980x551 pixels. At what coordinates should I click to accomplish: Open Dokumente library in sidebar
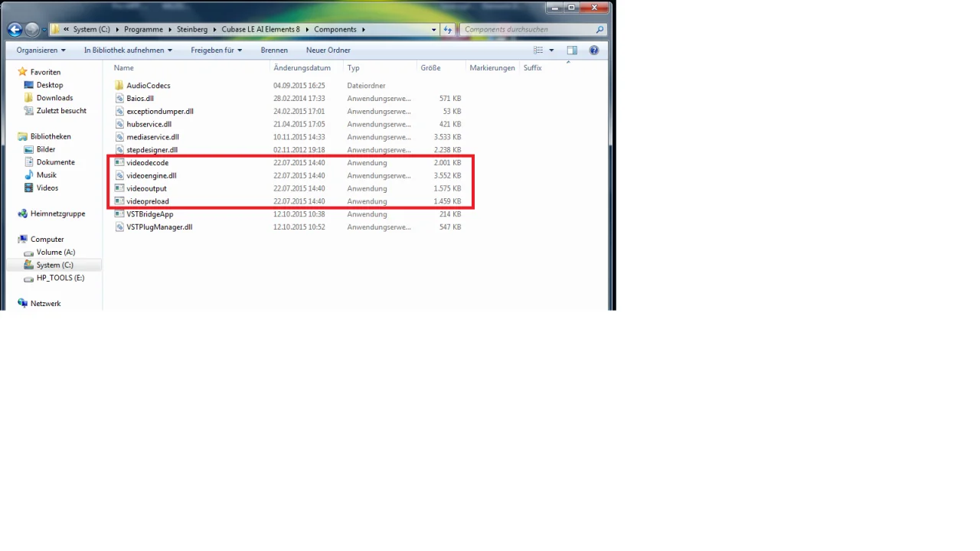pyautogui.click(x=55, y=162)
